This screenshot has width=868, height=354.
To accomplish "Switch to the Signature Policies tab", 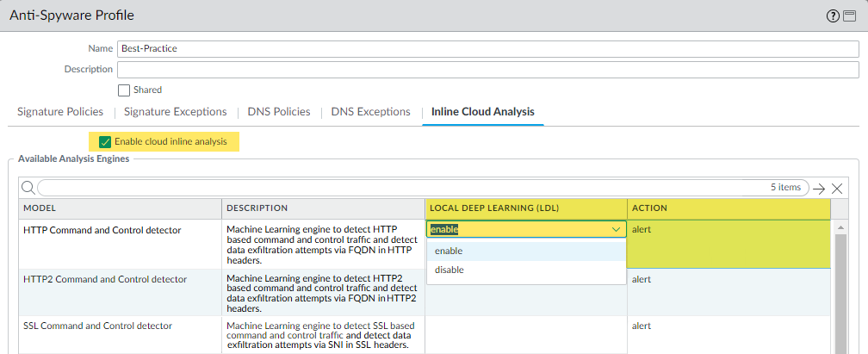I will (60, 112).
